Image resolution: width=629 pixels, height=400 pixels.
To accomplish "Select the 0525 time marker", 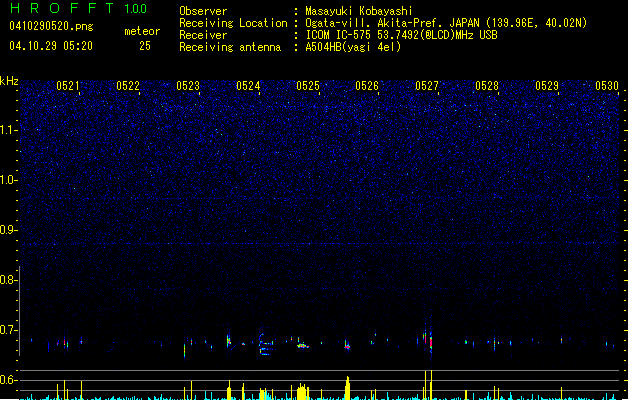I will point(308,86).
